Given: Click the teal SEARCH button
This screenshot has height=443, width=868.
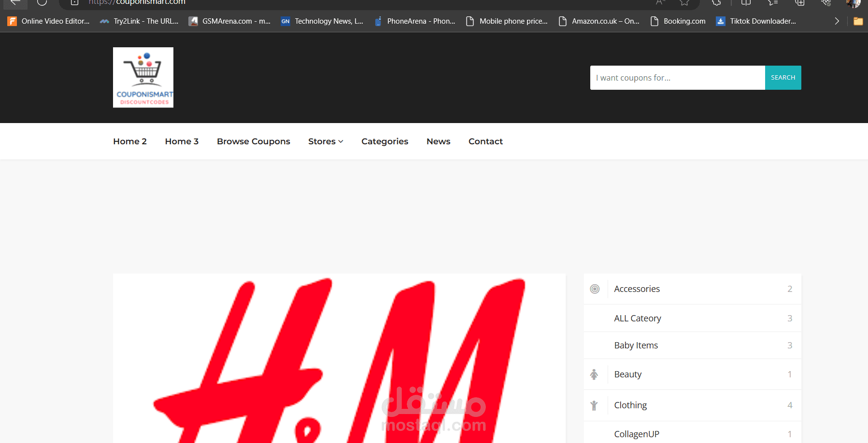Looking at the screenshot, I should pos(783,78).
